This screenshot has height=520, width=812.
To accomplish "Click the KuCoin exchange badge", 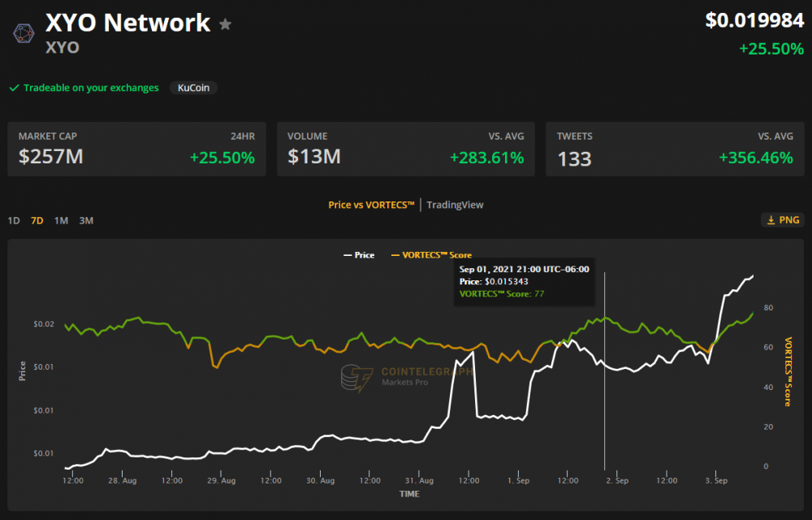I will pyautogui.click(x=194, y=88).
